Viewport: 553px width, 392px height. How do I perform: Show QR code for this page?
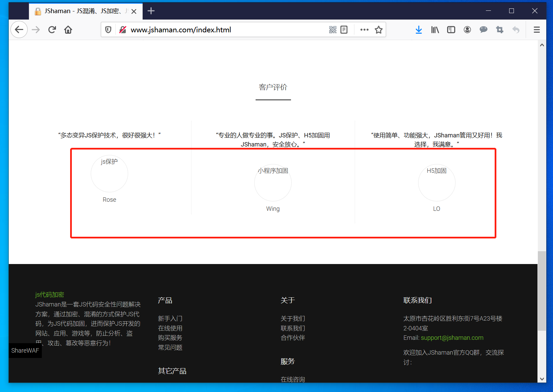pyautogui.click(x=333, y=30)
